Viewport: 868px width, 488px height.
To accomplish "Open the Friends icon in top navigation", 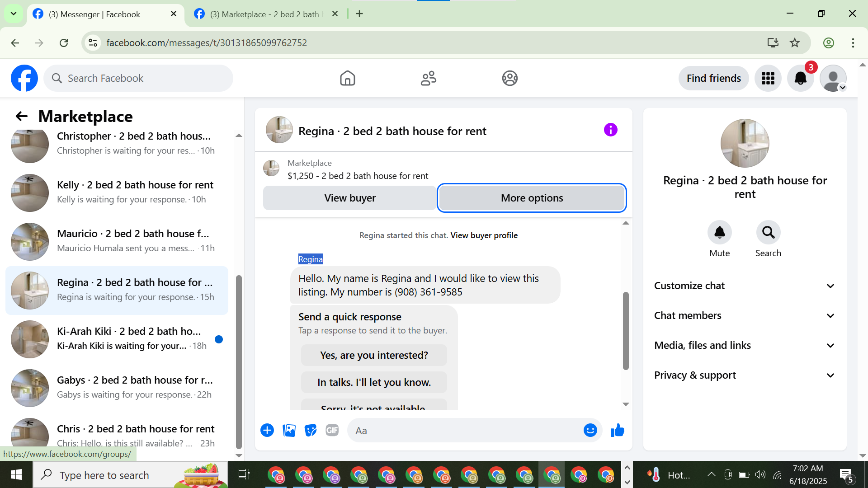I will (428, 78).
